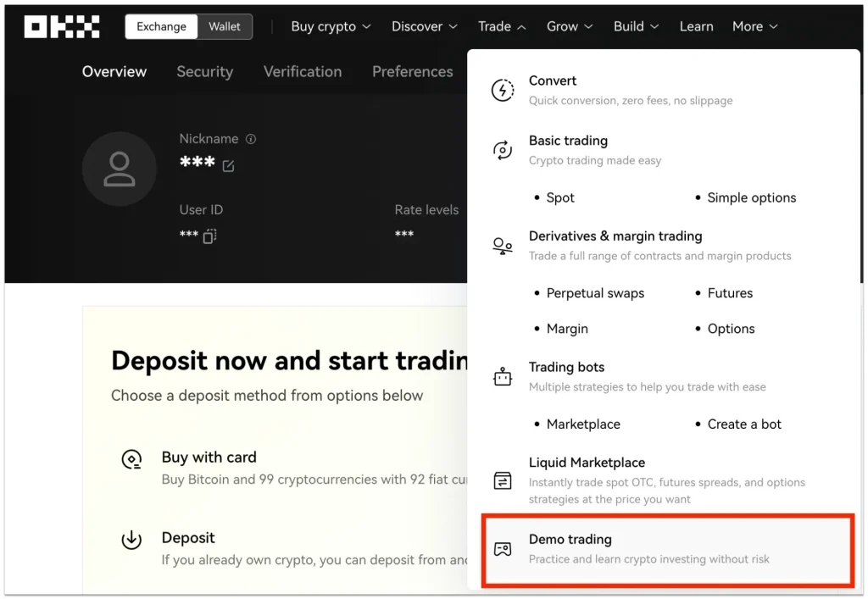Expand the Buy crypto dropdown
The width and height of the screenshot is (868, 599).
(331, 26)
